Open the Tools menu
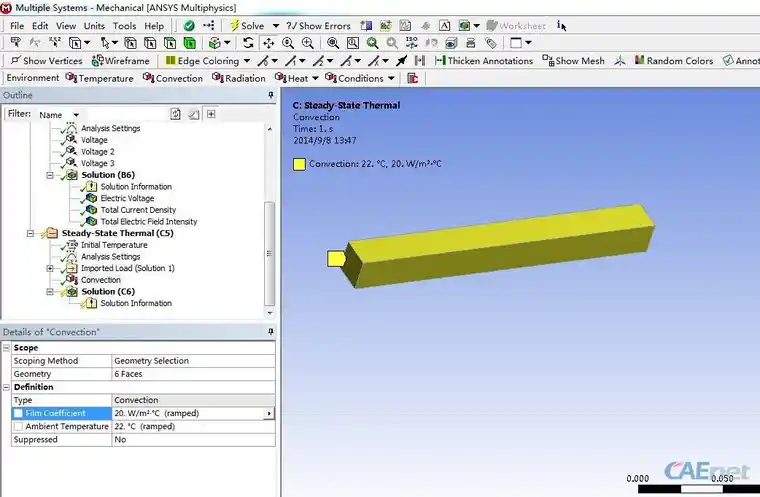 click(x=125, y=26)
